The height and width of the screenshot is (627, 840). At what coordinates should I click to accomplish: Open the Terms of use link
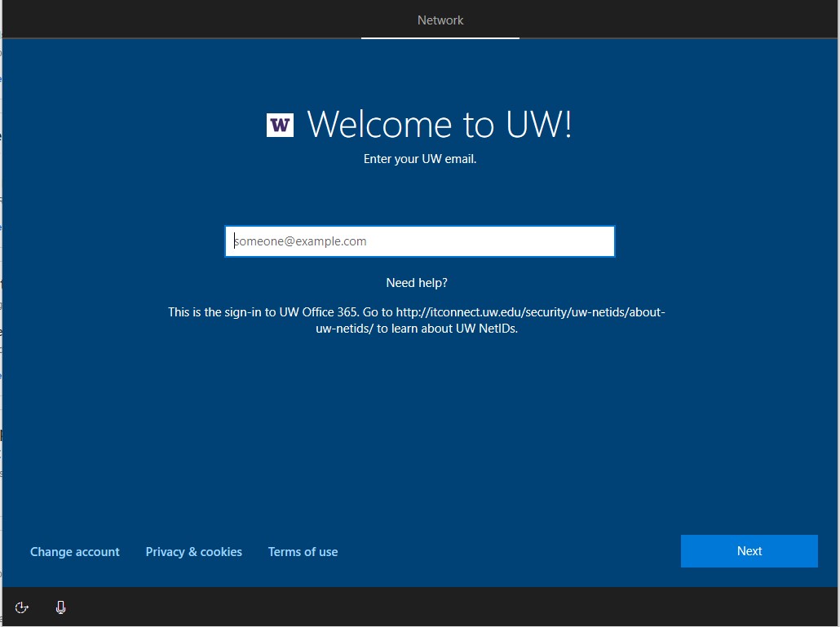[x=303, y=551]
